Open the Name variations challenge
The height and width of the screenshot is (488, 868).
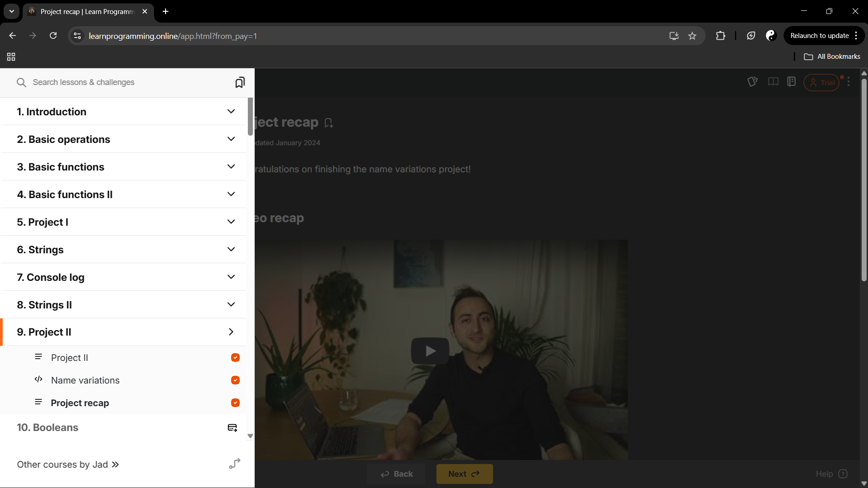(x=85, y=380)
